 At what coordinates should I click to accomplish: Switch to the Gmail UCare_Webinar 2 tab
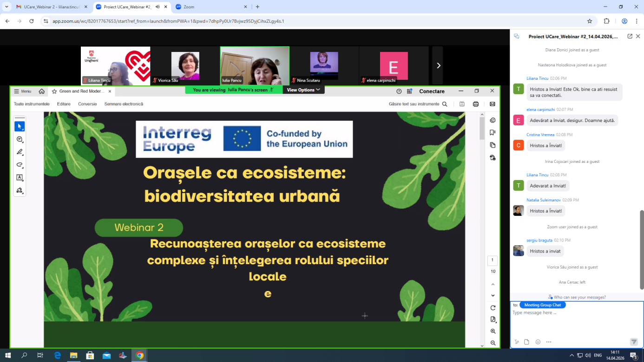click(x=48, y=7)
